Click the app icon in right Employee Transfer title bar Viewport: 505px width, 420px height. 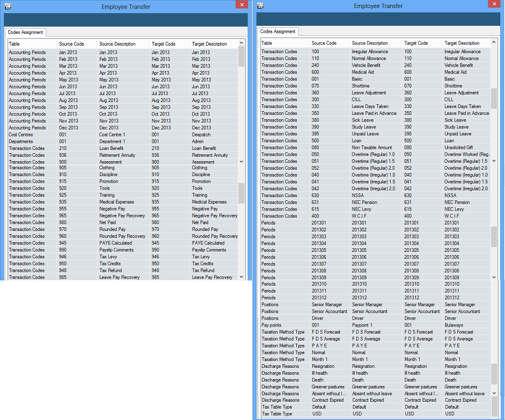point(261,6)
